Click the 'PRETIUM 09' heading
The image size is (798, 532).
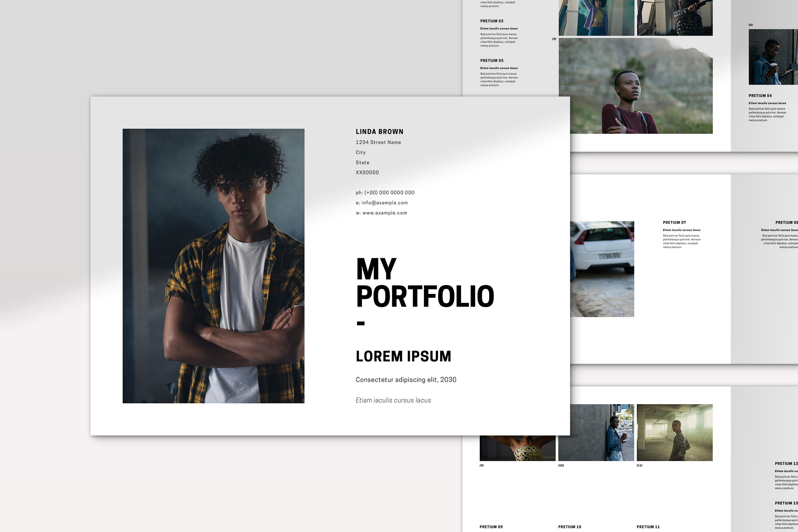click(491, 527)
